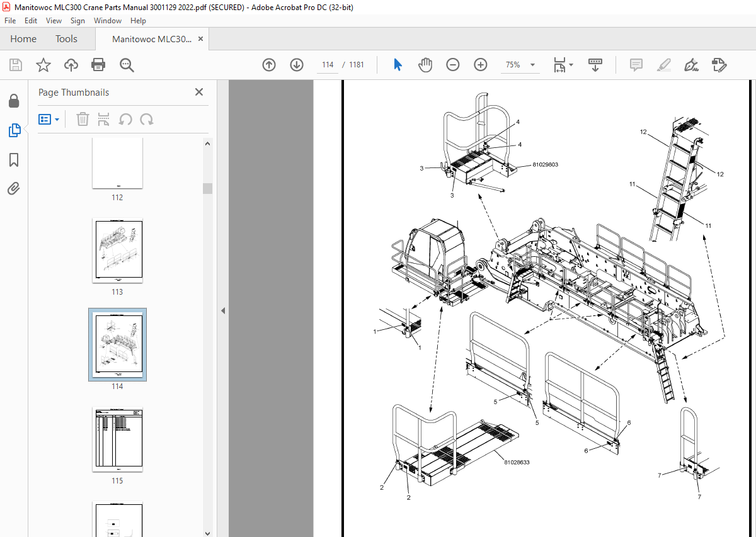Collapse the navigation pane with arrow
Image resolution: width=756 pixels, height=537 pixels.
coord(222,310)
